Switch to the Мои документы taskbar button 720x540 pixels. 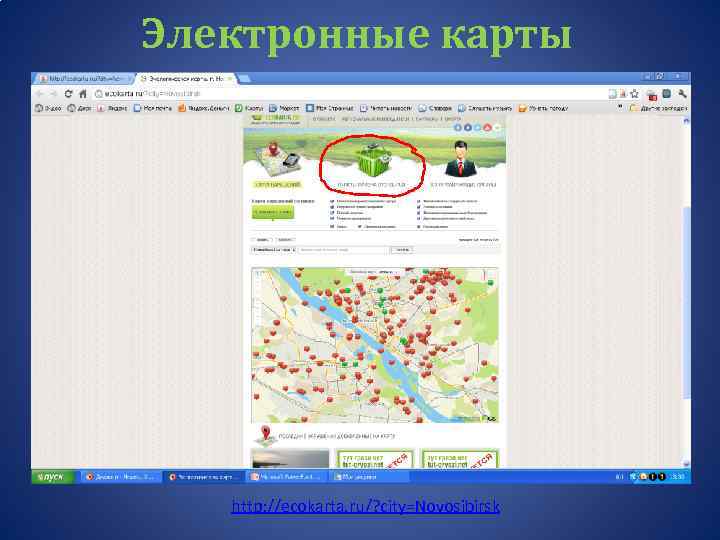[370, 477]
